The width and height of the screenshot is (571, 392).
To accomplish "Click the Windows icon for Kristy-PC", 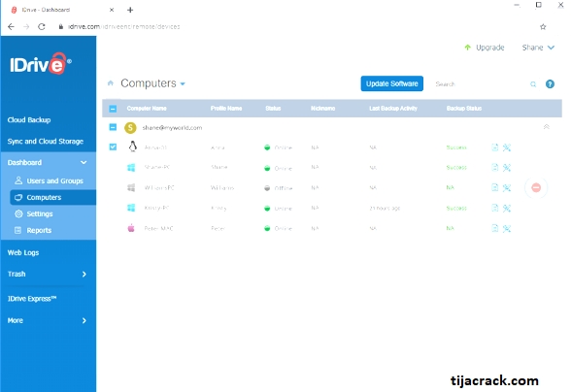I will 131,208.
